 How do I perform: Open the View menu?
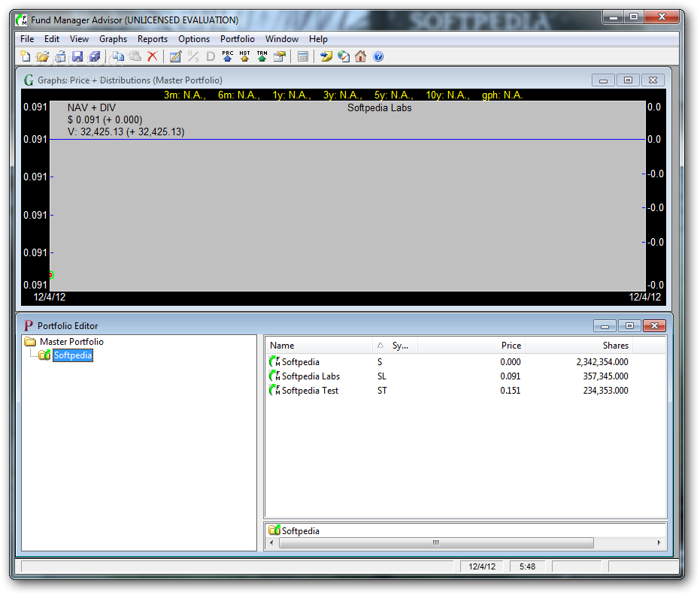[79, 39]
